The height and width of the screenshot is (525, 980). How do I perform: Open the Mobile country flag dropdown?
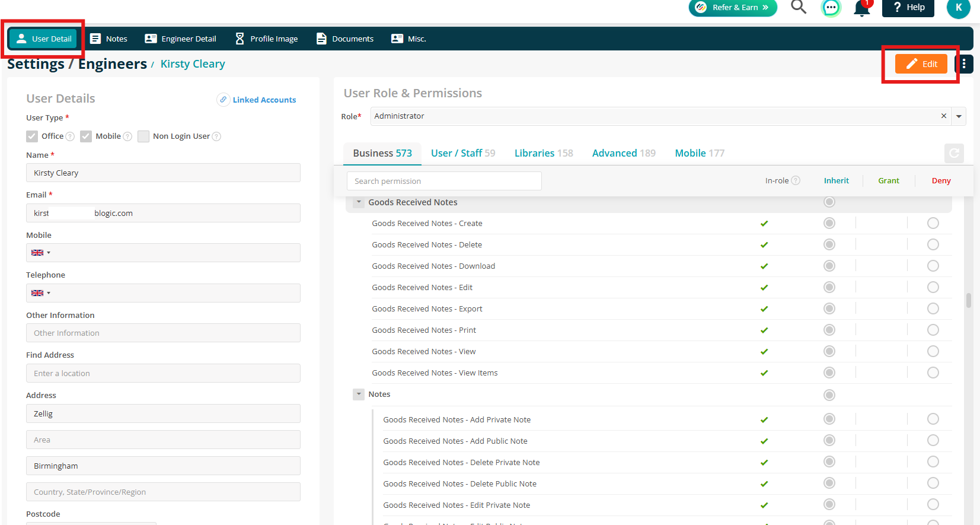pyautogui.click(x=40, y=253)
